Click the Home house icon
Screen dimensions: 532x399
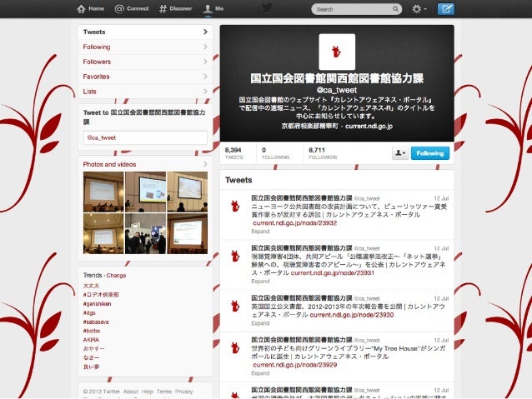coord(81,9)
